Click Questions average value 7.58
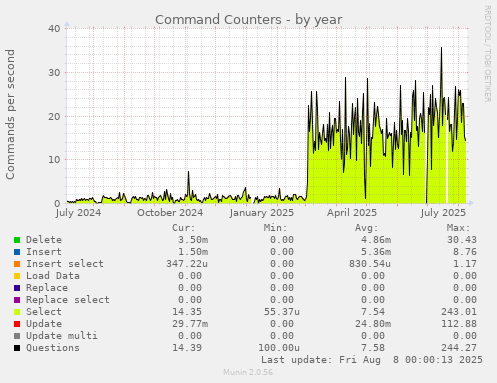The width and height of the screenshot is (497, 383). click(373, 348)
